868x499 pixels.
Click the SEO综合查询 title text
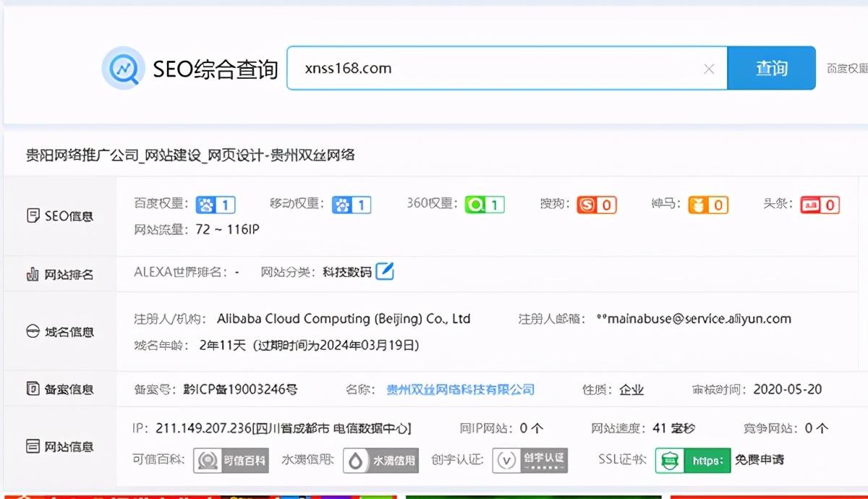215,69
